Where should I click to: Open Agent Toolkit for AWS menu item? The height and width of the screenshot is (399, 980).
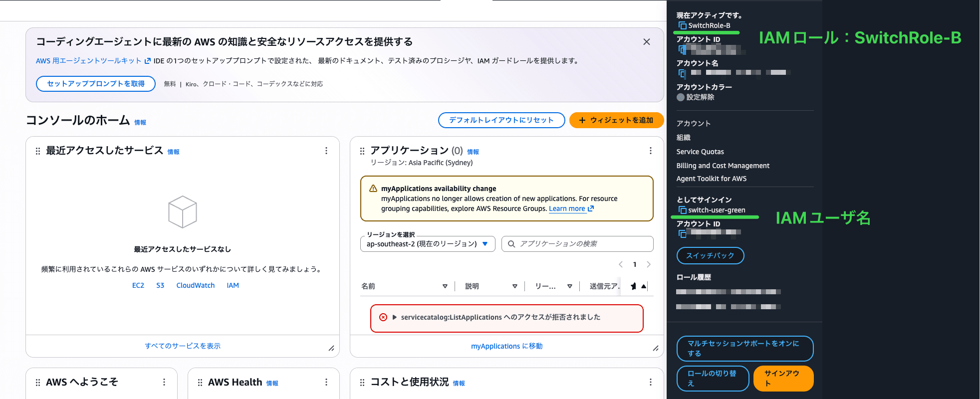(712, 179)
